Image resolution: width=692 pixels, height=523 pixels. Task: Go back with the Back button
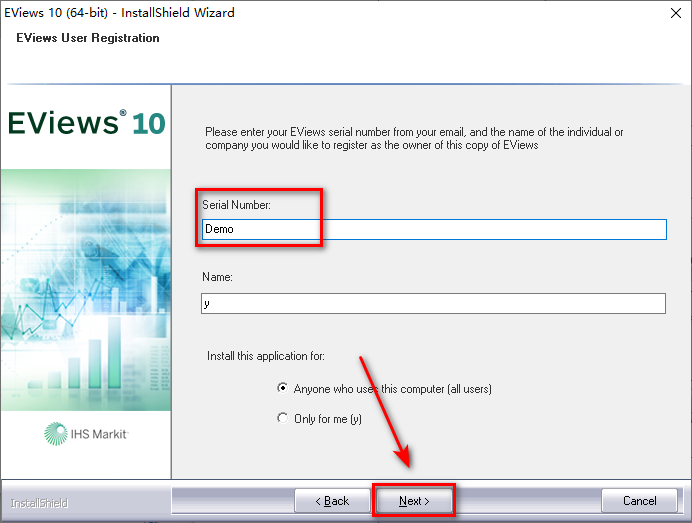click(x=332, y=500)
